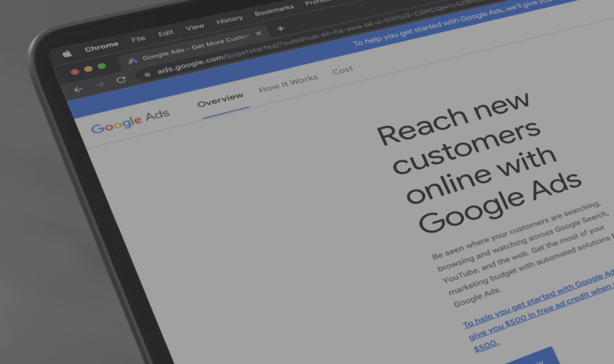Click the Reach new customers headline
This screenshot has height=364, width=614.
click(x=478, y=160)
